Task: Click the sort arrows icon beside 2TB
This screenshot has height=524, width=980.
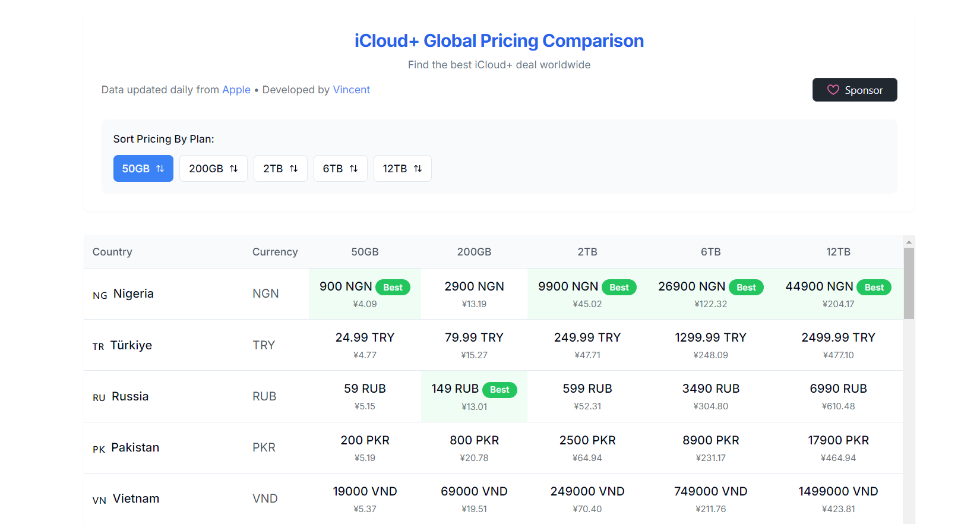Action: (293, 169)
